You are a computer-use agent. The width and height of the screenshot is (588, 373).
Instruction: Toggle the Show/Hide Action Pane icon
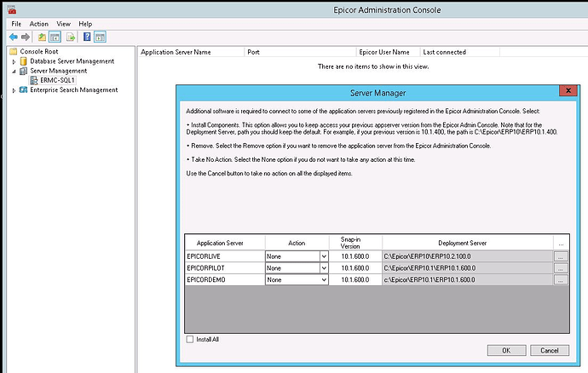point(100,37)
